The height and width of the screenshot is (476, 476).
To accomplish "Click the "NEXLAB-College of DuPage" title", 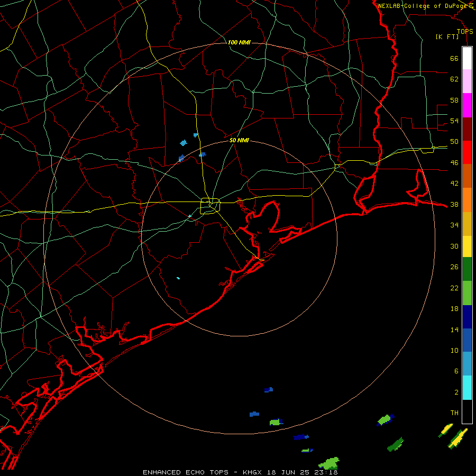I will pos(423,6).
